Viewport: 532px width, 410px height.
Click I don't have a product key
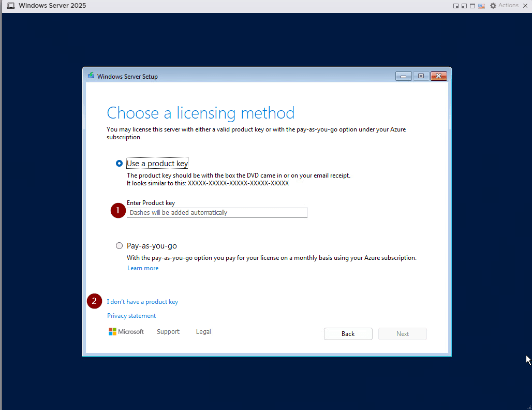142,302
